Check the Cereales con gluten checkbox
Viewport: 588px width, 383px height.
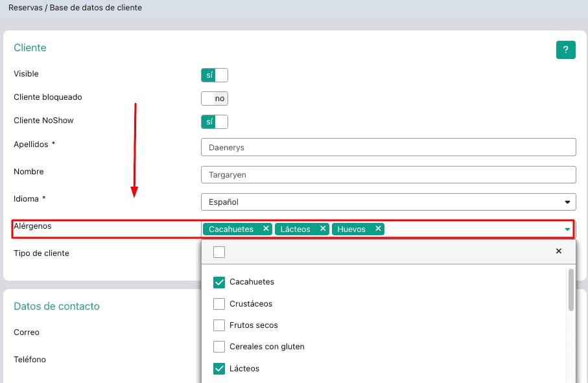click(219, 347)
